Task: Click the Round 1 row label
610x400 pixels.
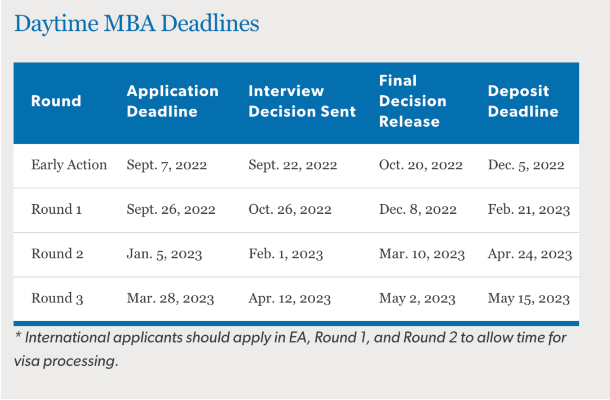Action: (56, 209)
